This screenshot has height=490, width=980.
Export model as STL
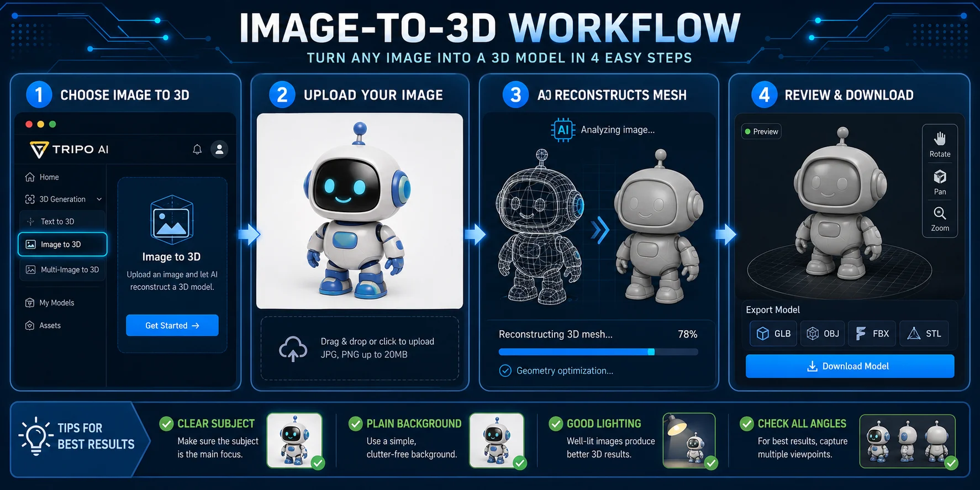pyautogui.click(x=924, y=334)
